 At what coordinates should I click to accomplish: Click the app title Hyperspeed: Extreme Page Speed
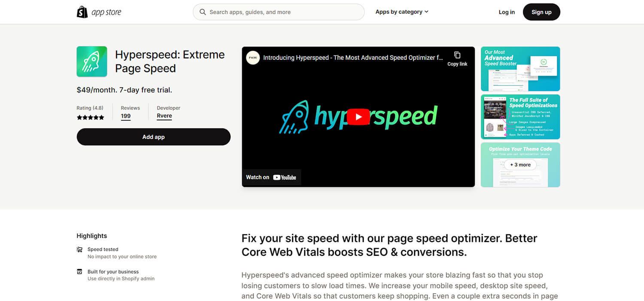point(170,61)
